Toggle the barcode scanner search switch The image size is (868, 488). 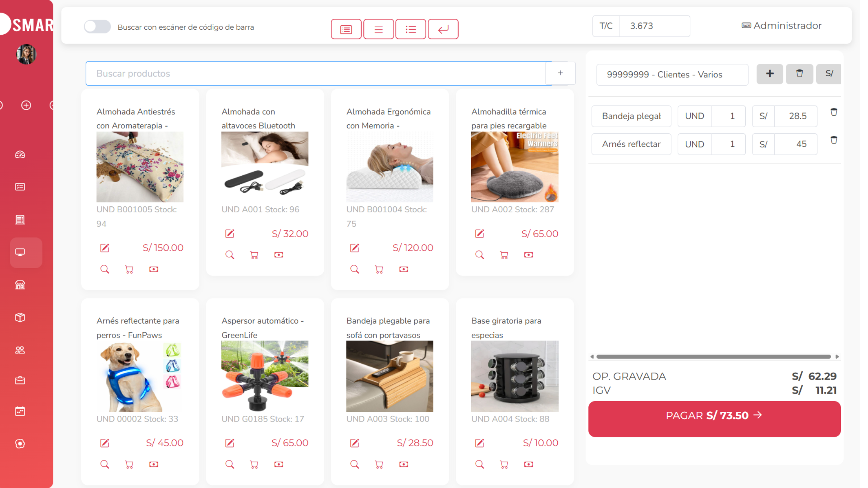[97, 27]
